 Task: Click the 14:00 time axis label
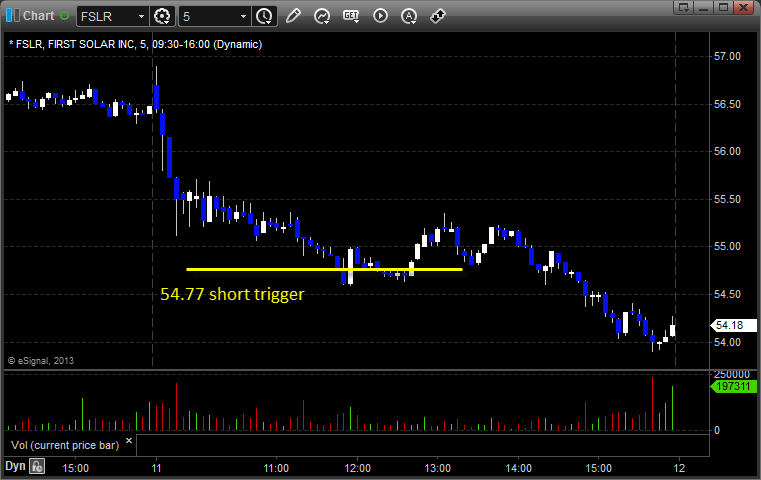[x=518, y=468]
